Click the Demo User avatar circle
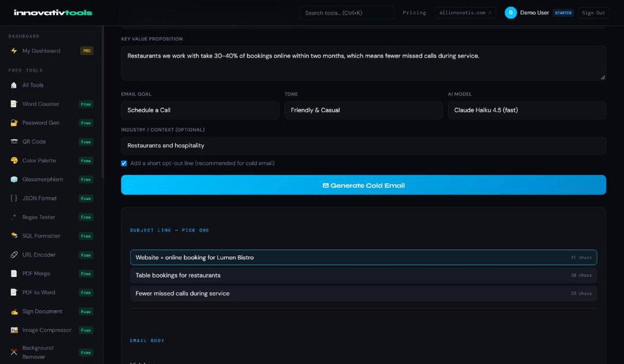Screen dimensions: 624x364 510,13
